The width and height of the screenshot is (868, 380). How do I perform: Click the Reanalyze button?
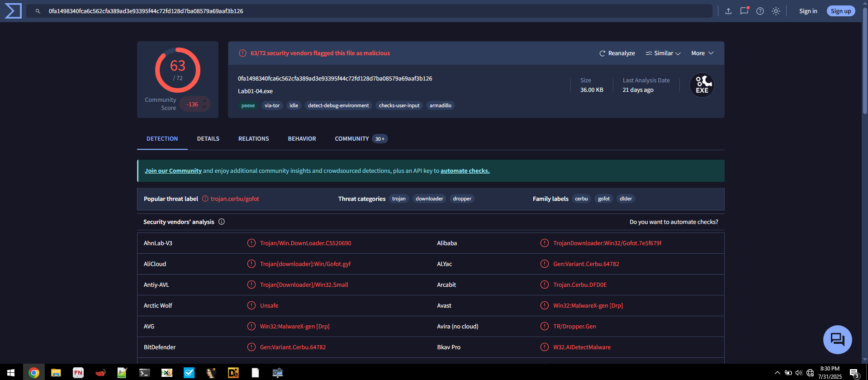pyautogui.click(x=617, y=53)
